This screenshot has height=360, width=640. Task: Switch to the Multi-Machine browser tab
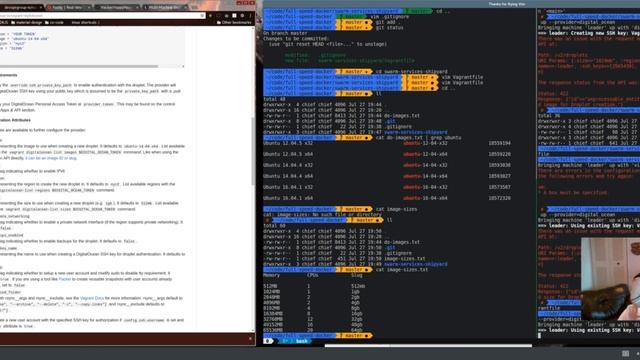tap(165, 7)
